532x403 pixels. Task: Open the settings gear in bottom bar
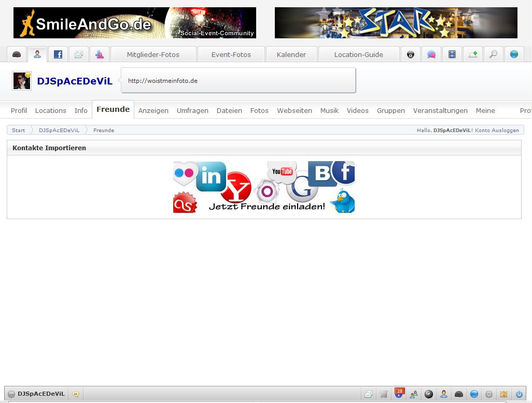[488, 394]
